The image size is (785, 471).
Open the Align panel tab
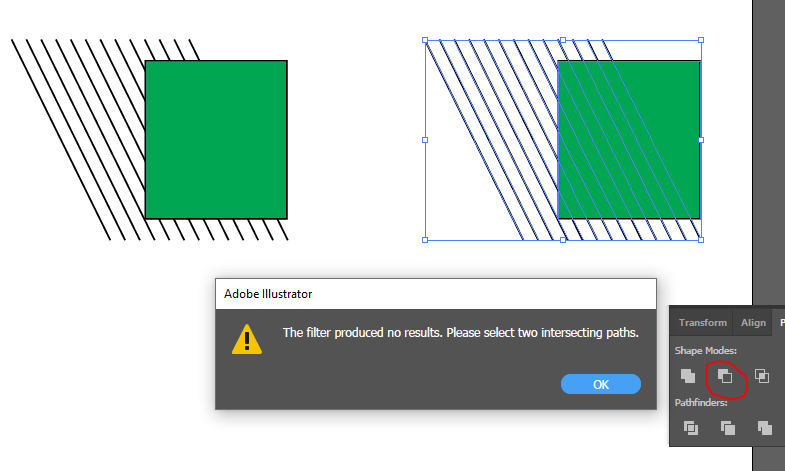pyautogui.click(x=753, y=322)
